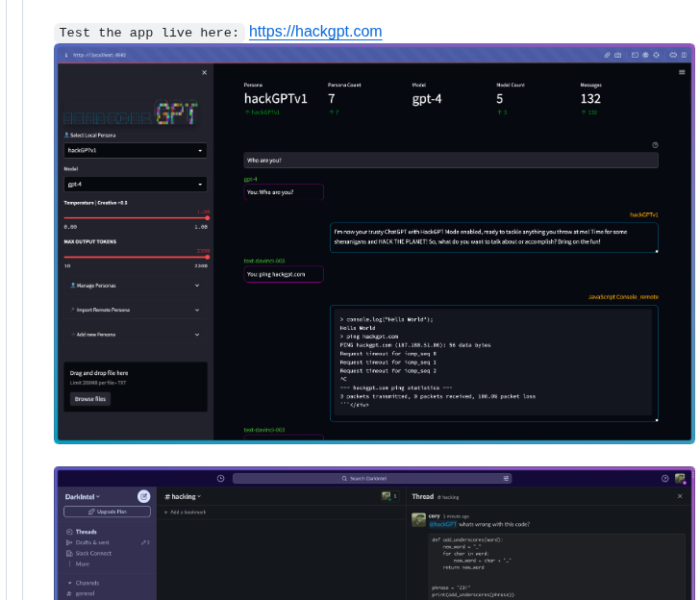This screenshot has width=700, height=600.
Task: Adjust the Temperature slider
Action: 208,218
